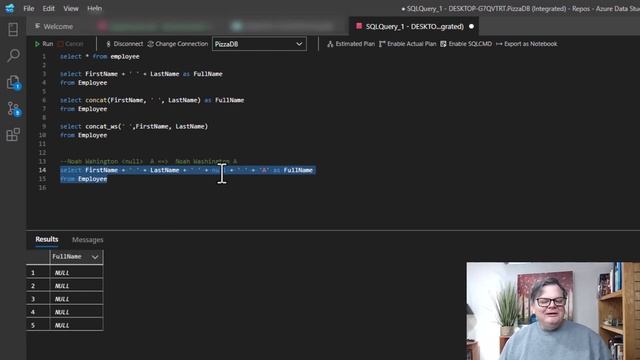Click the Azure Data Studio logo icon
The width and height of the screenshot is (640, 360).
(10, 8)
